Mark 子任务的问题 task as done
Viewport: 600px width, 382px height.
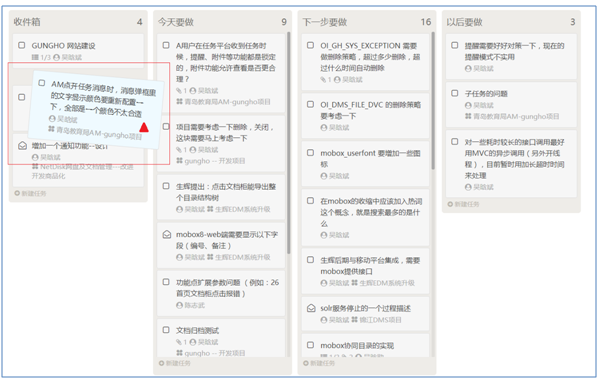coord(455,93)
